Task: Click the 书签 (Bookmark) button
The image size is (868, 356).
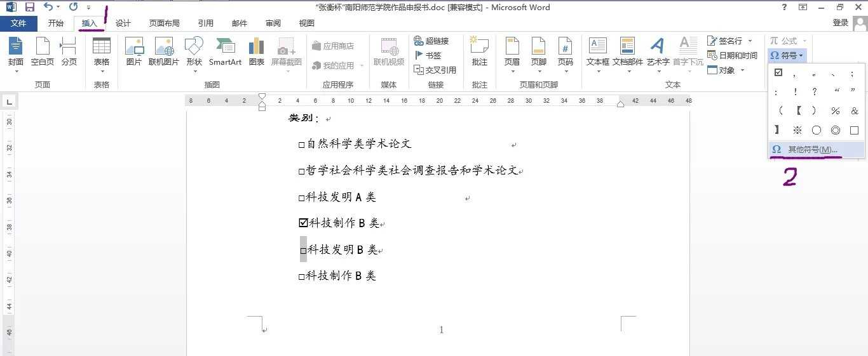Action: pos(428,55)
